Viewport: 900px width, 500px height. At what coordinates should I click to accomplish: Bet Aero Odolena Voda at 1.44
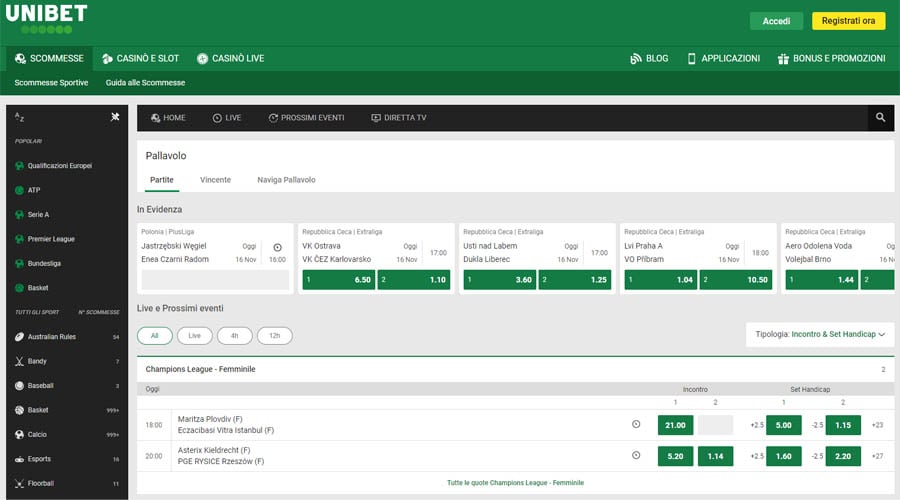pos(822,280)
